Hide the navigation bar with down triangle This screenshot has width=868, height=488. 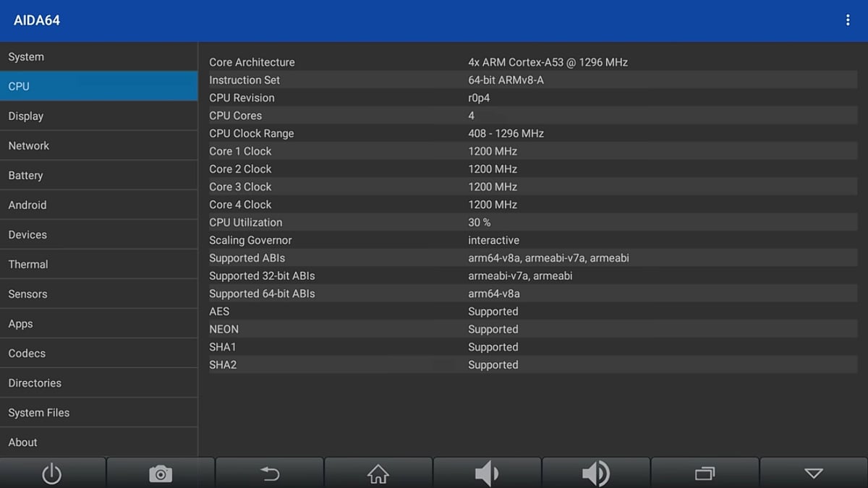tap(814, 474)
